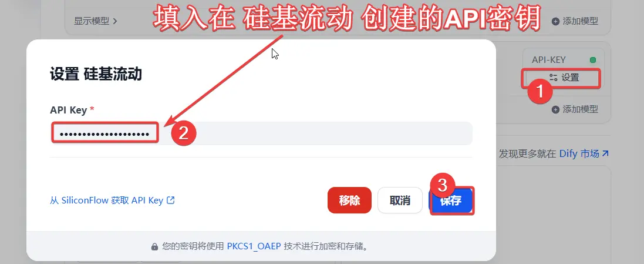Cancel the dialog with 取消

(x=400, y=200)
